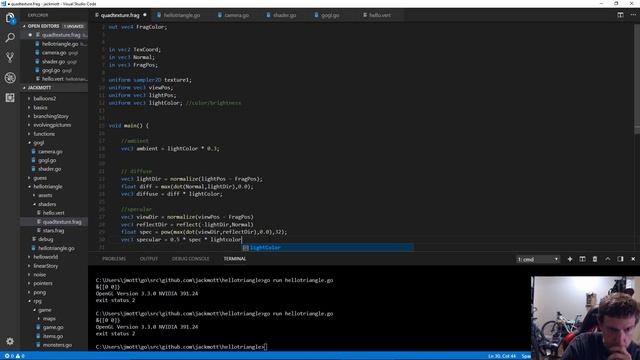Viewport: 640px width, 360px height.
Task: Open items.go in the rpg game folder
Action: tap(53, 336)
